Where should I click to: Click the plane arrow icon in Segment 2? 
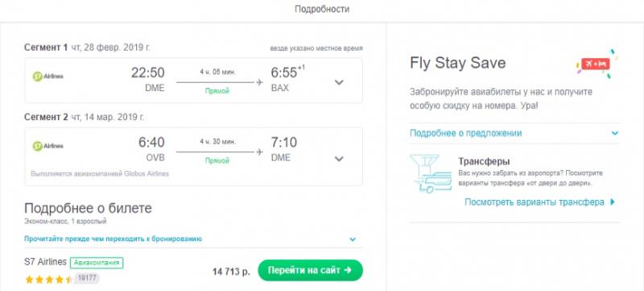[259, 152]
